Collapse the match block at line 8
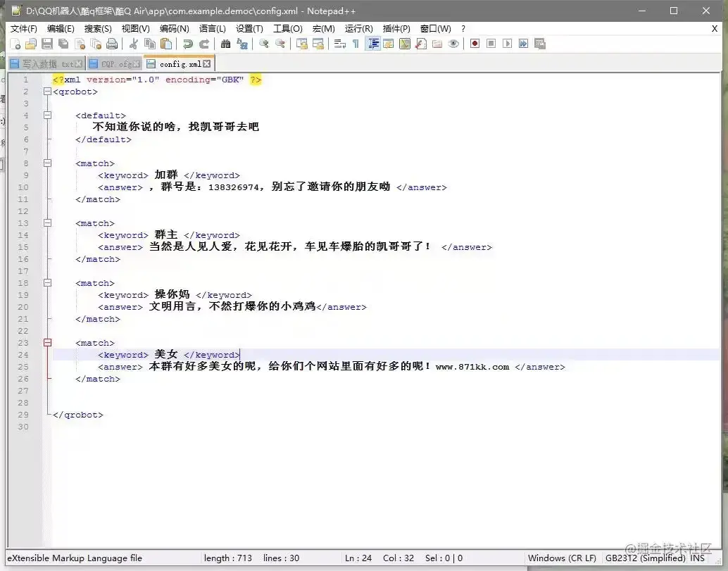This screenshot has width=728, height=571. pyautogui.click(x=47, y=163)
